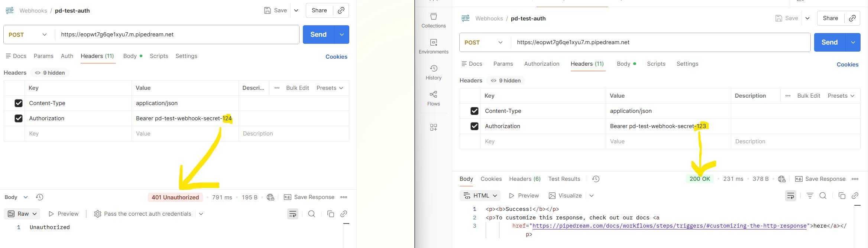Open Environments in the right window sidebar
The image size is (868, 248).
point(433,47)
